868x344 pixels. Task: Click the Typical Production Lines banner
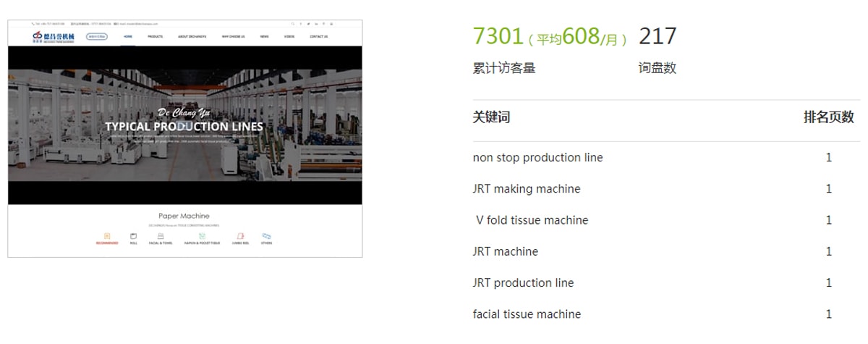click(184, 125)
